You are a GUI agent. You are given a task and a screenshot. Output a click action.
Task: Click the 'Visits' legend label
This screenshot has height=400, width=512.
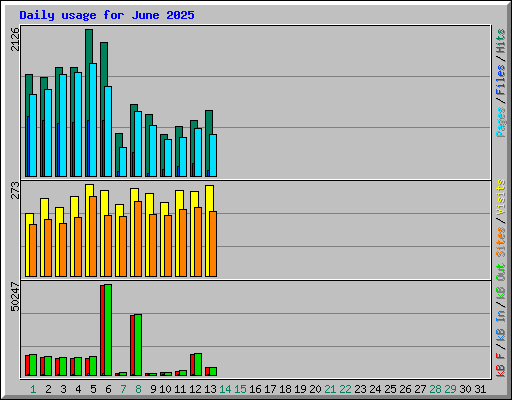pos(500,197)
